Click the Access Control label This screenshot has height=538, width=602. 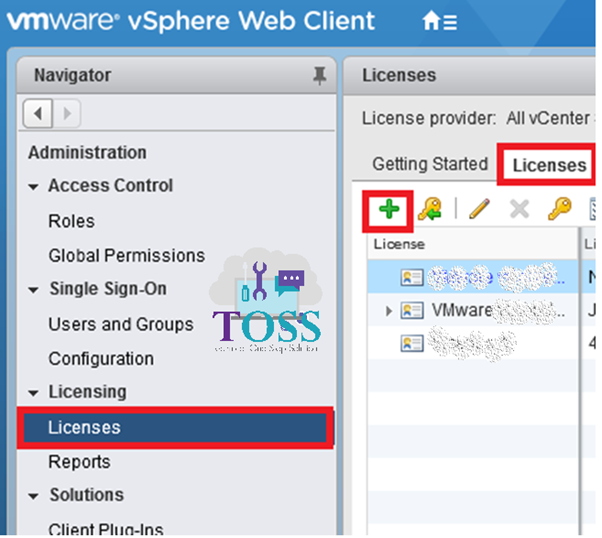tap(111, 185)
